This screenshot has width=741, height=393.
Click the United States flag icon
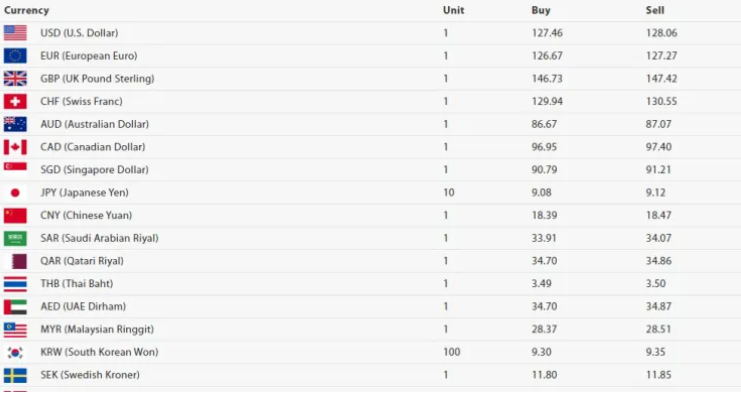[15, 33]
